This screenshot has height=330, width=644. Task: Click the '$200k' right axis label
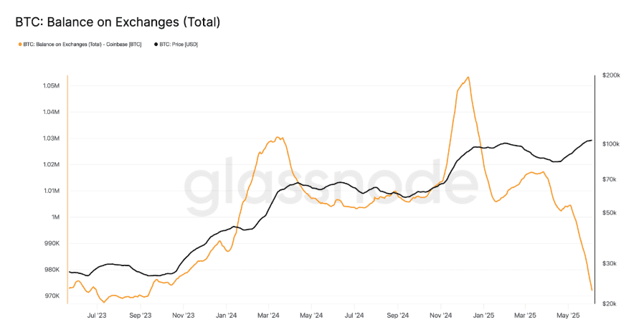[610, 75]
